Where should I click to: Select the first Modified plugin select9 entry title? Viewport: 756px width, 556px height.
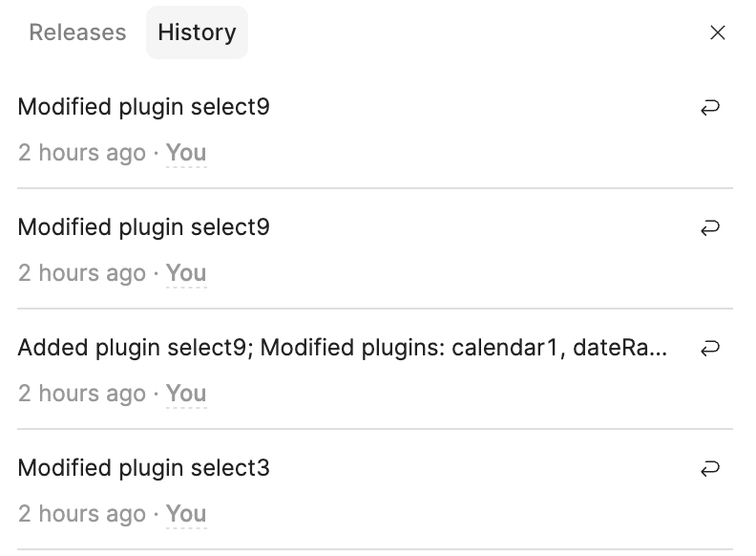pyautogui.click(x=143, y=107)
